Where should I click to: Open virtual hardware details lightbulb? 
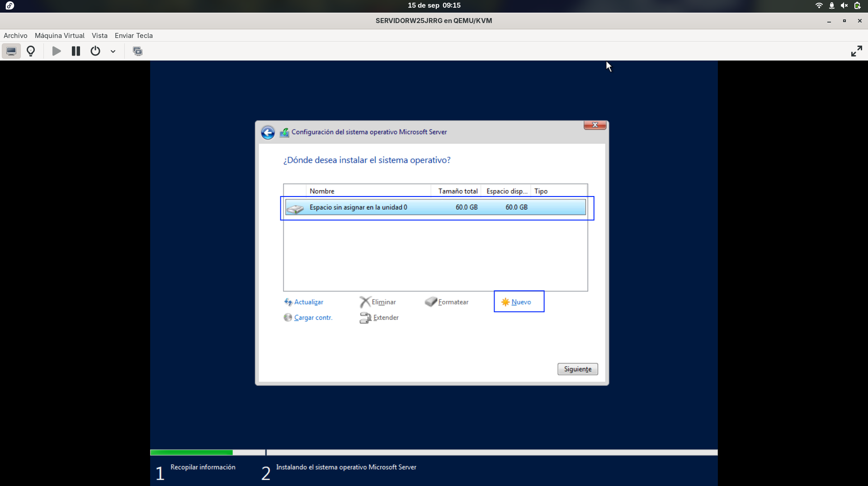coord(31,51)
